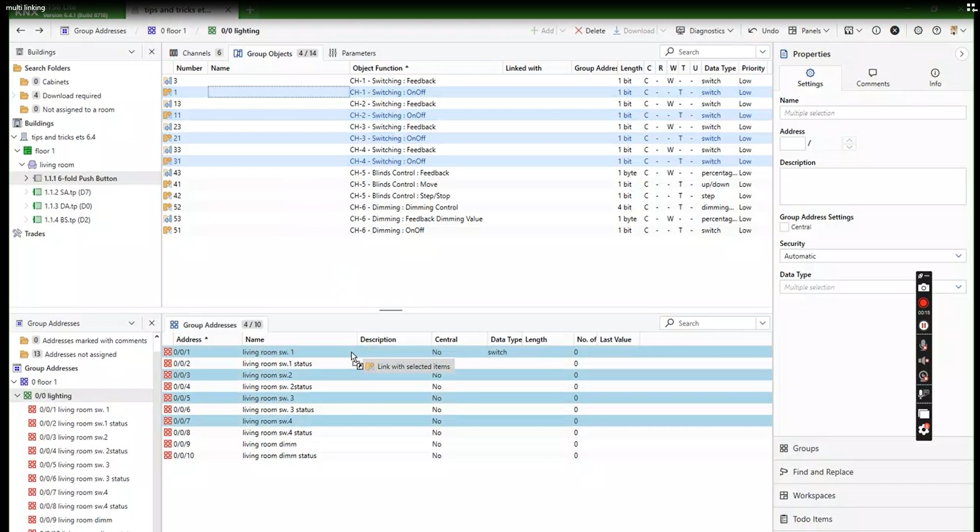Select the 0/0/9 living room dimm row
This screenshot has height=532, width=980.
[x=467, y=444]
